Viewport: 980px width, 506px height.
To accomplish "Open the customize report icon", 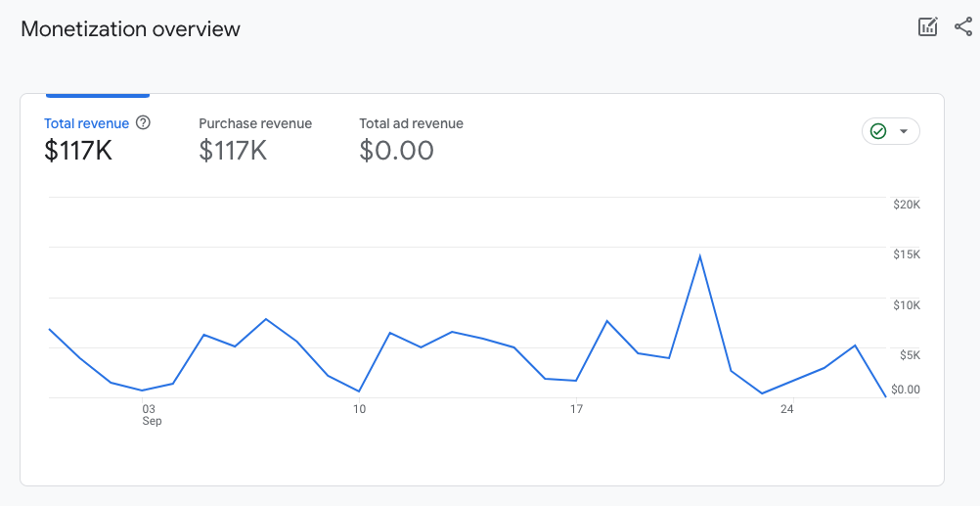I will [x=927, y=27].
